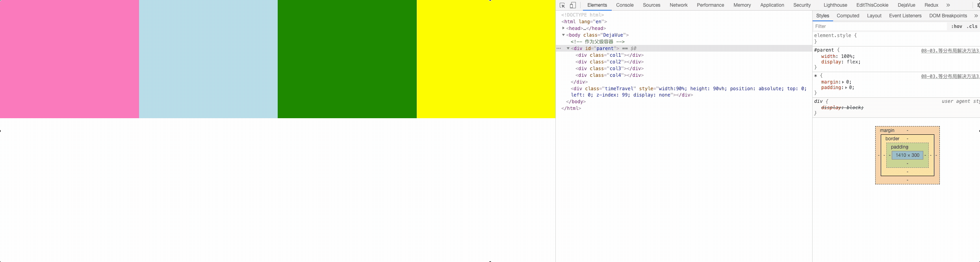Viewport: 980px width, 262px height.
Task: Open the Network panel tab
Action: (678, 5)
